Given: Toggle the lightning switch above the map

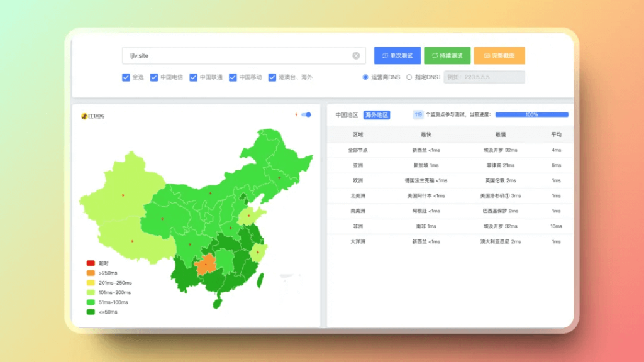Looking at the screenshot, I should coord(306,114).
